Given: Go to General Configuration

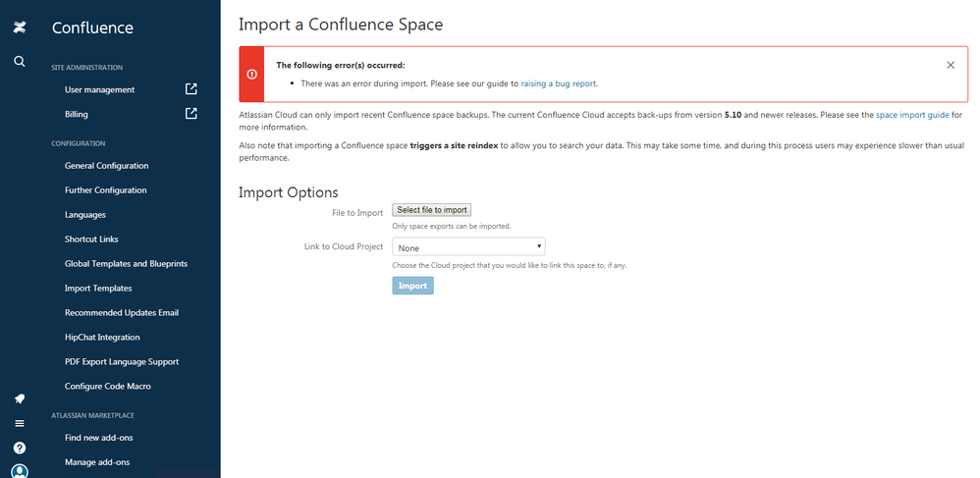Looking at the screenshot, I should click(106, 166).
